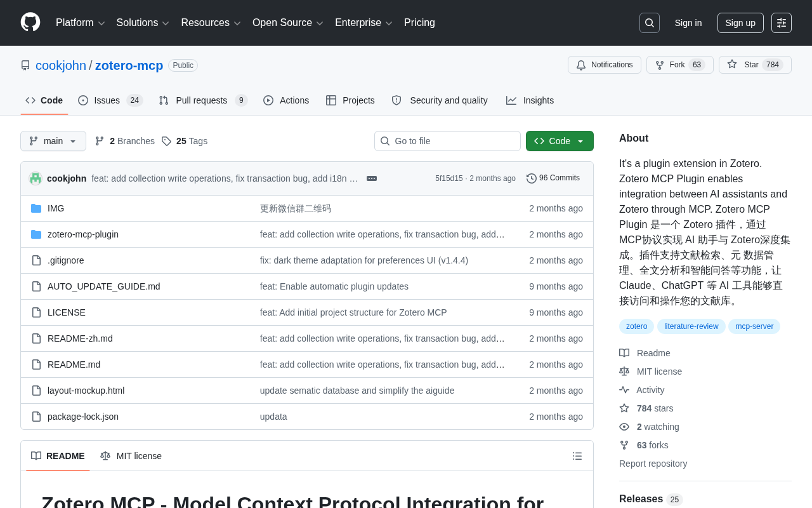The width and height of the screenshot is (812, 508).
Task: Open the layout-mockup.html file name
Action: pos(86,391)
